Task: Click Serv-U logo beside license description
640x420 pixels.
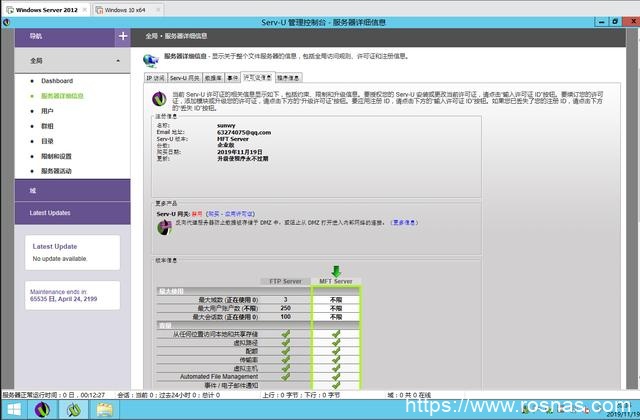Action: (x=160, y=99)
